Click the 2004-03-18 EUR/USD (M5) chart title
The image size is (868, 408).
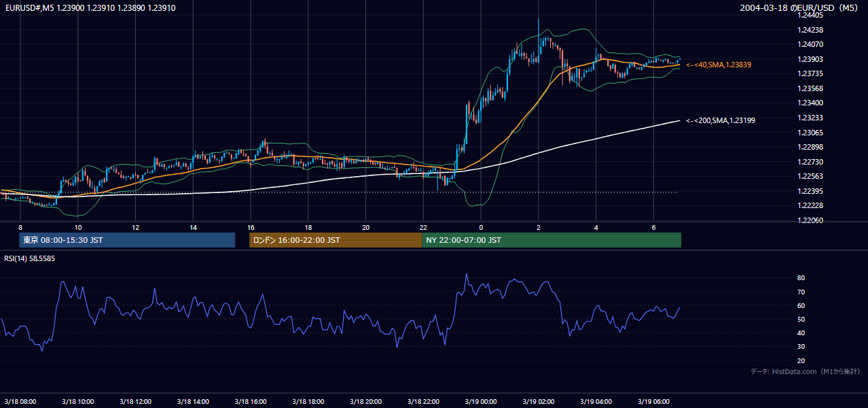tap(799, 7)
